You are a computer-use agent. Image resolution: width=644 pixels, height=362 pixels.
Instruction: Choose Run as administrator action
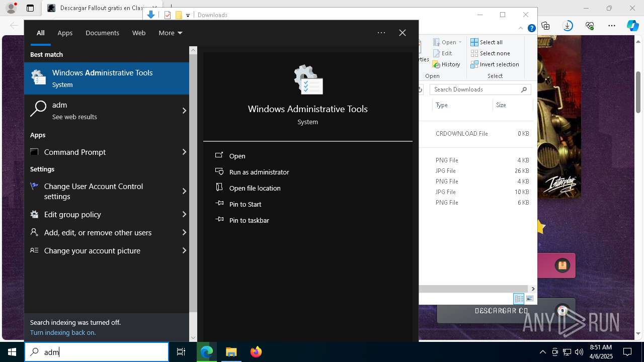coord(259,172)
